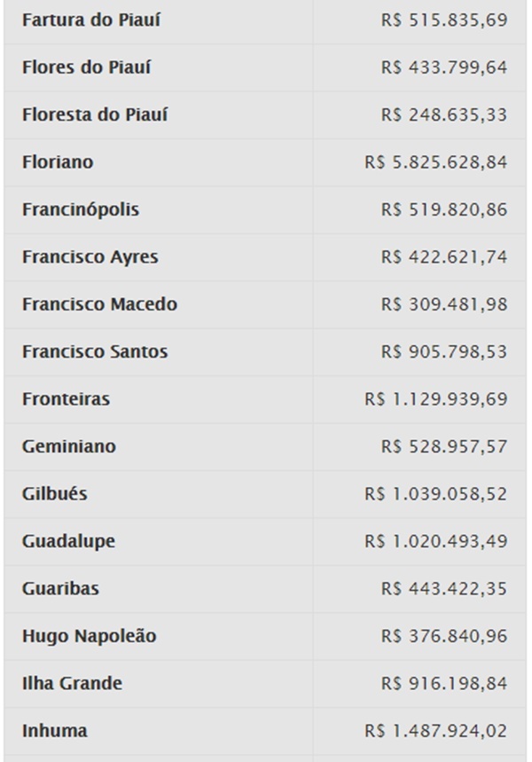Select the Gilbués name cell

[x=54, y=494]
